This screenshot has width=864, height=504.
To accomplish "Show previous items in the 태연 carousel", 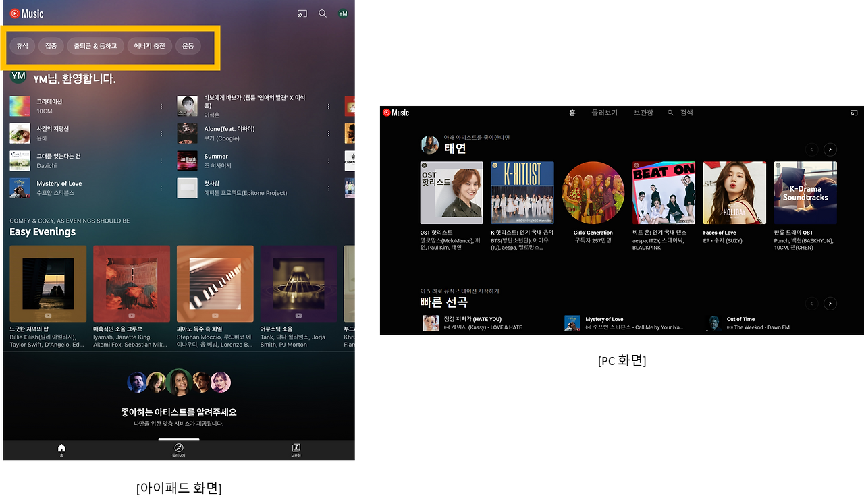I will [x=812, y=150].
